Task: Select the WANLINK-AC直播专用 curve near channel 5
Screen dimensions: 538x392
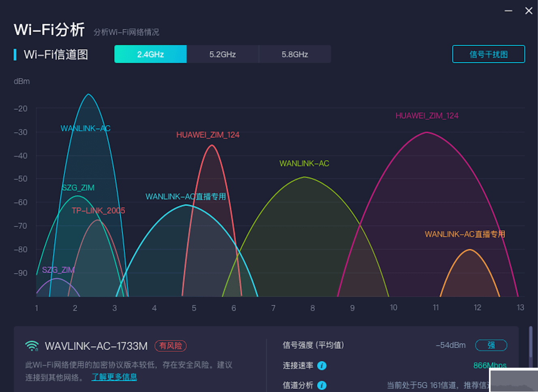Action: click(186, 205)
